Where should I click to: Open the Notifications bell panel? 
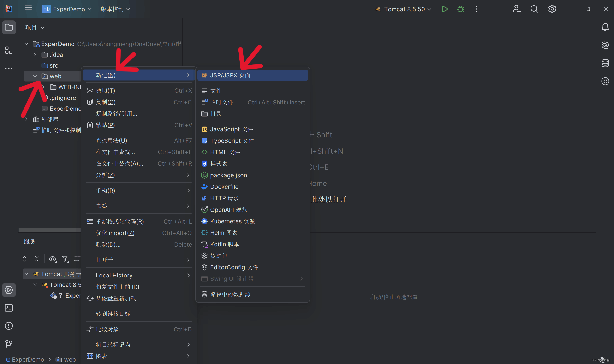click(x=605, y=27)
